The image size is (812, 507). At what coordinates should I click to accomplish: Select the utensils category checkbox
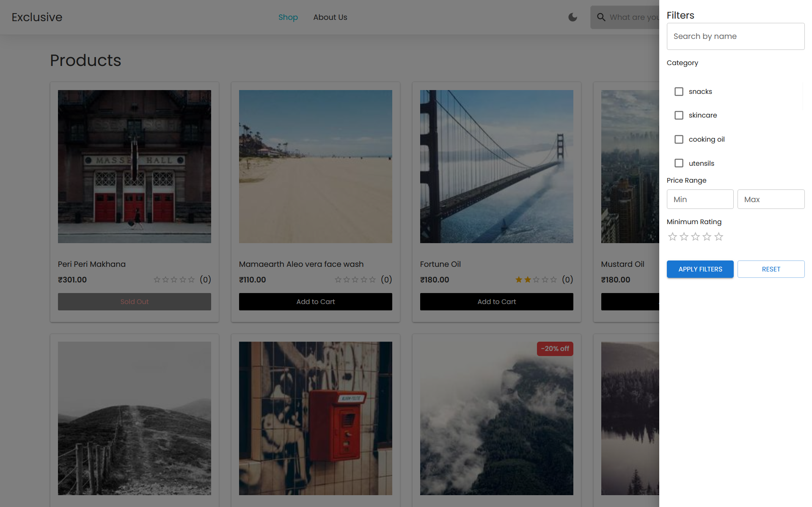679,163
